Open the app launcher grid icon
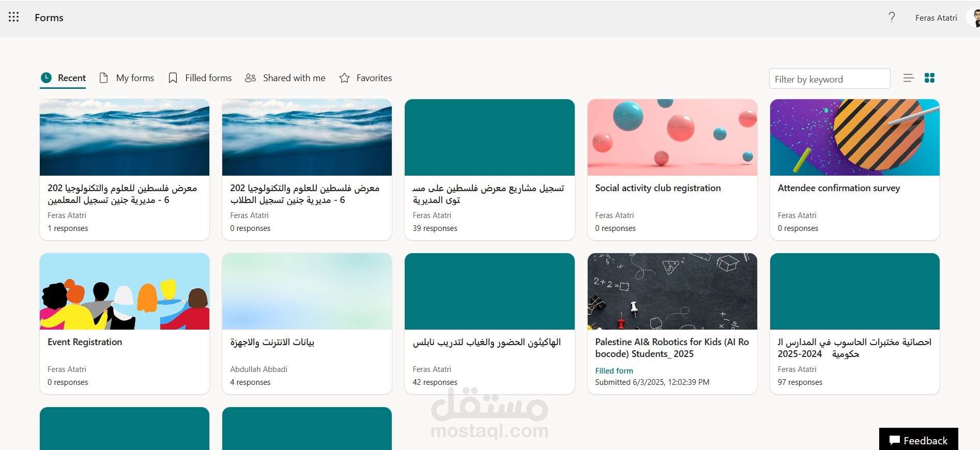980x450 pixels. (x=14, y=17)
